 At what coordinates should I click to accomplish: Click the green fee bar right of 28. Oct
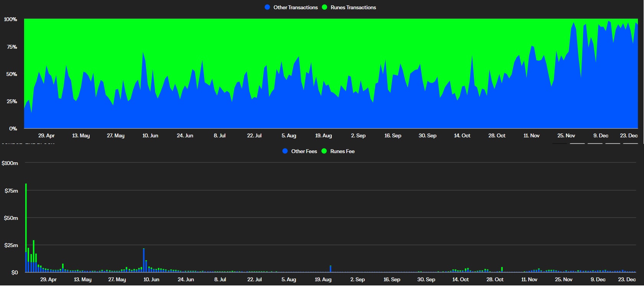502,269
